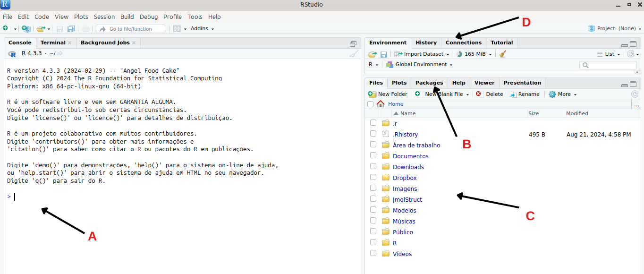This screenshot has width=644, height=274.
Task: Switch to the History tab
Action: tap(426, 43)
